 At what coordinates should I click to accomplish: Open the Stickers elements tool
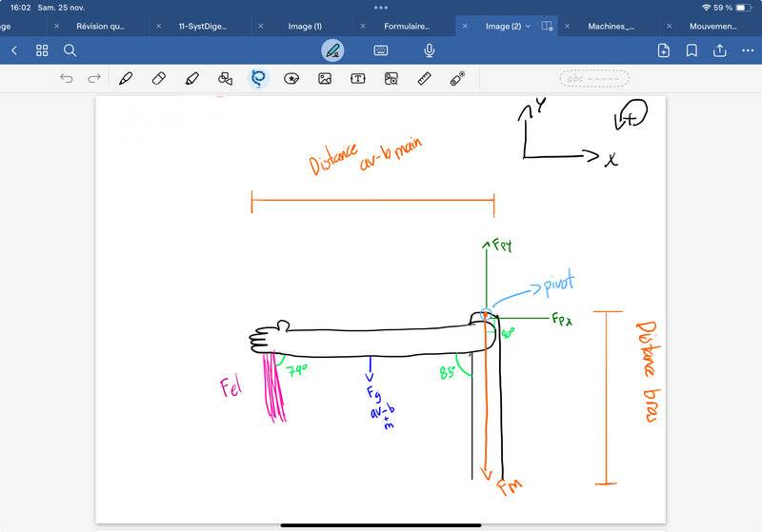(x=291, y=79)
